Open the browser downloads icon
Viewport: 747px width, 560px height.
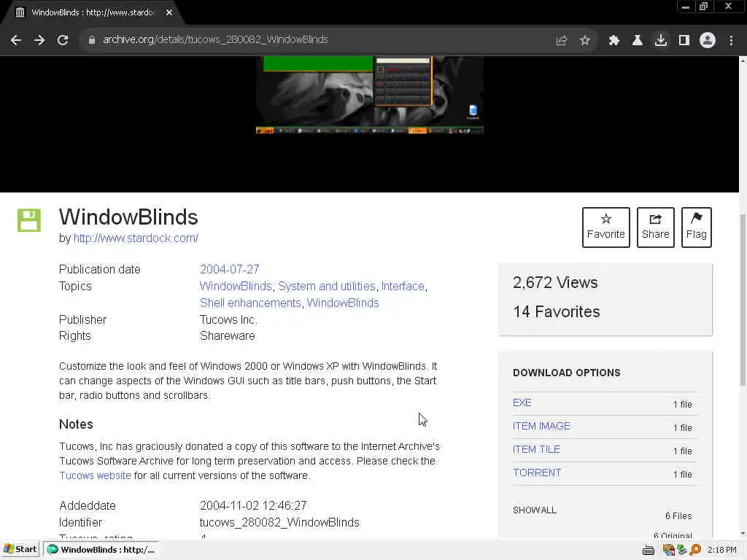[660, 41]
